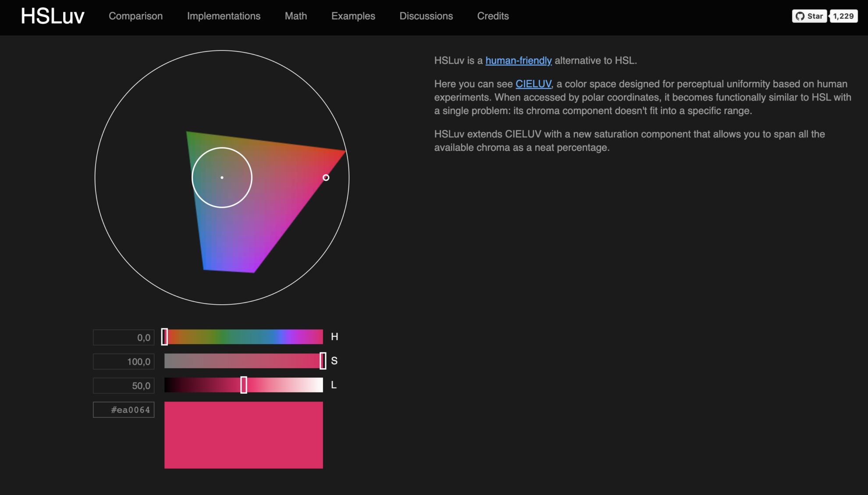Click the large pink color preview swatch
The image size is (868, 495).
tap(243, 435)
